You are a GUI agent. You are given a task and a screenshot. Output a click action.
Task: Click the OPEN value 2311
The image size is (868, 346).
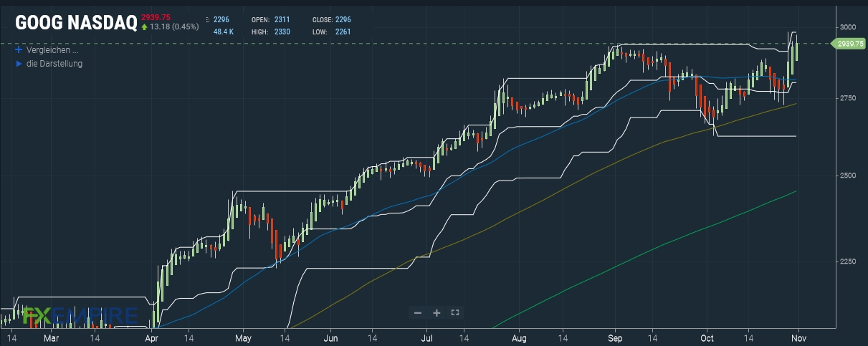(282, 20)
